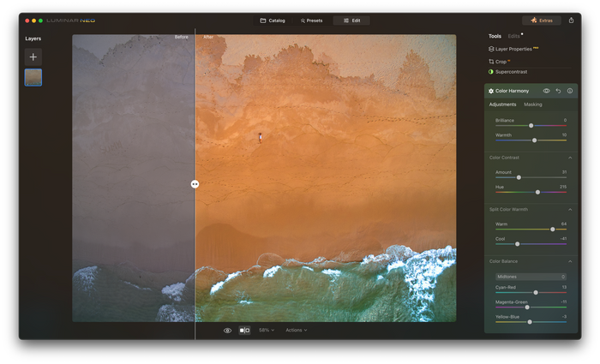600x364 pixels.
Task: Toggle Color Harmony visibility eye icon
Action: pyautogui.click(x=546, y=91)
